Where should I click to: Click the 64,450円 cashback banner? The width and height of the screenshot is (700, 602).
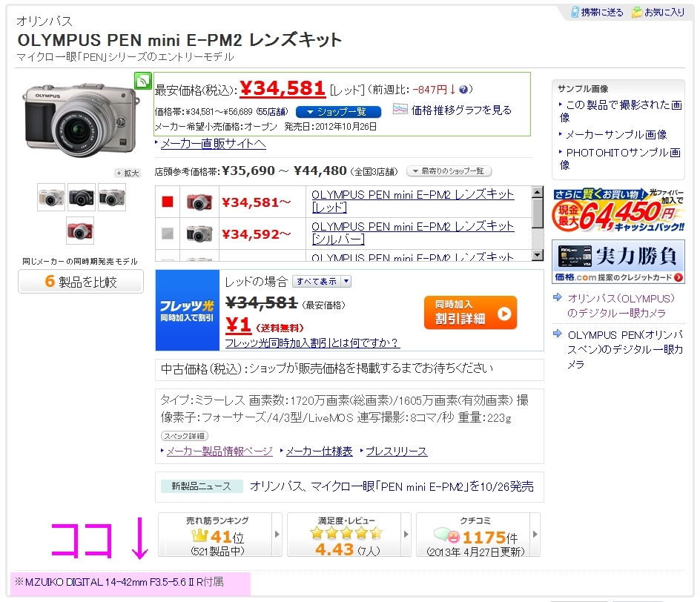click(618, 210)
